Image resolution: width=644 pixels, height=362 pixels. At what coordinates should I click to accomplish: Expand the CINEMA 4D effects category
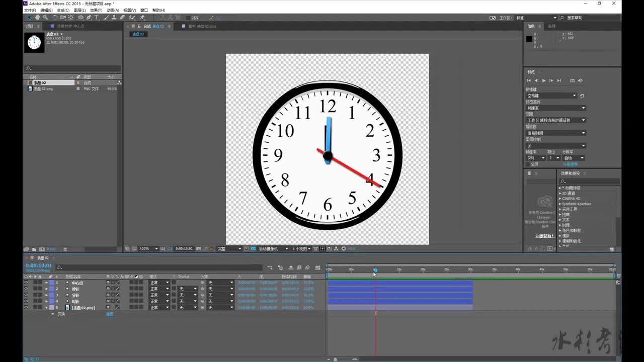560,199
